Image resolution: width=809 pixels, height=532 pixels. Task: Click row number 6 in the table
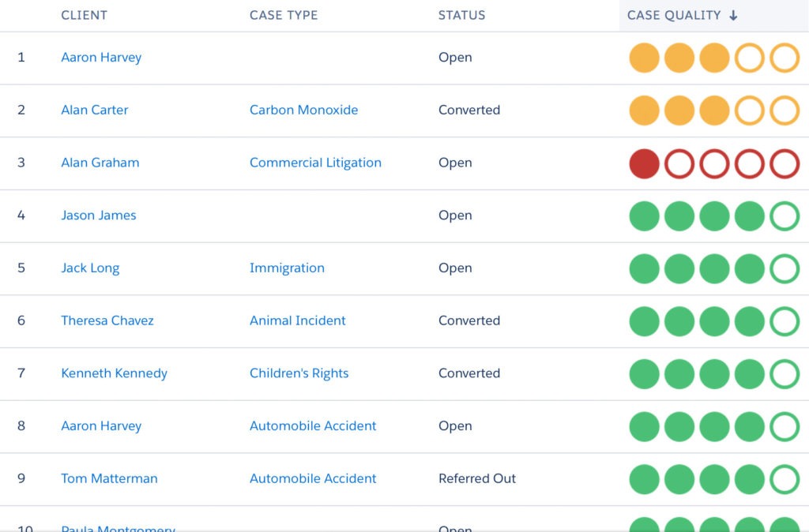point(21,320)
